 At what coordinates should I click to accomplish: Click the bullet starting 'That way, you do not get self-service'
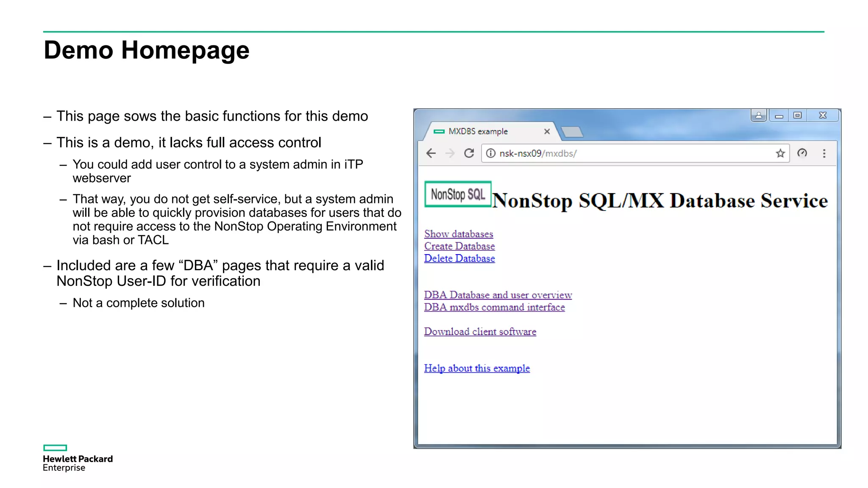tap(237, 219)
